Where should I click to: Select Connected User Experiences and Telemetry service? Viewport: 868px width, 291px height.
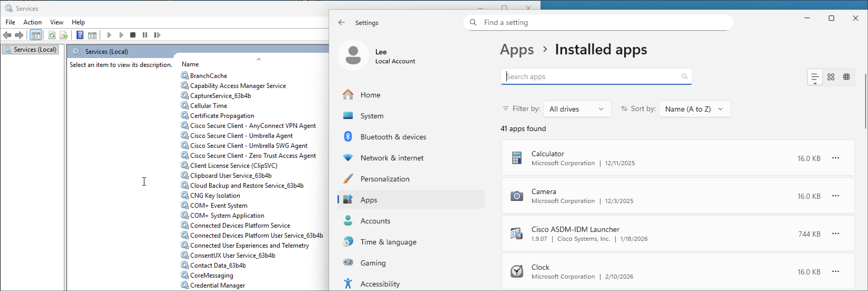click(249, 246)
